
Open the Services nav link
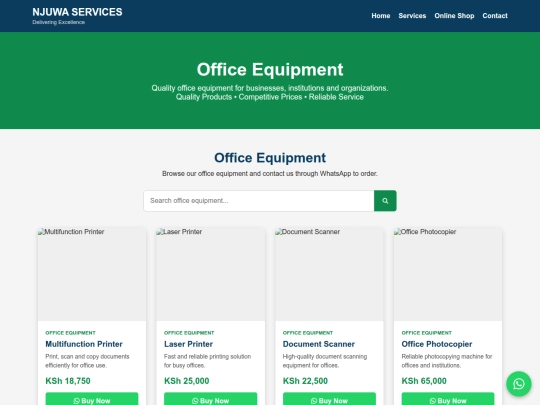tap(412, 16)
